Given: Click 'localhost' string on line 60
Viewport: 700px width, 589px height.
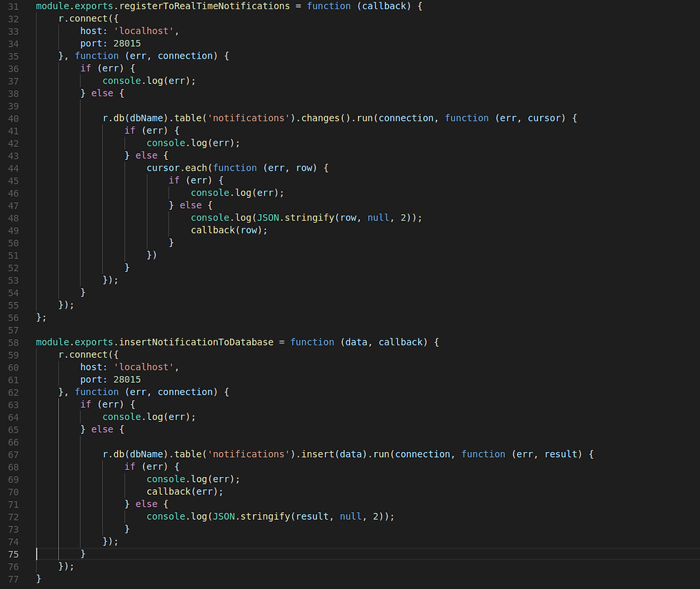Looking at the screenshot, I should [144, 367].
